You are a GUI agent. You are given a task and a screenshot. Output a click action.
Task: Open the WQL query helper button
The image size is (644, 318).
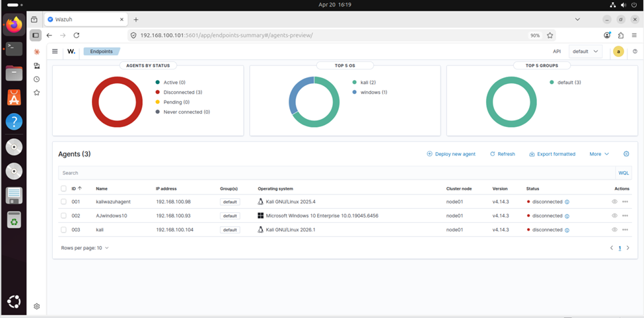click(x=624, y=173)
